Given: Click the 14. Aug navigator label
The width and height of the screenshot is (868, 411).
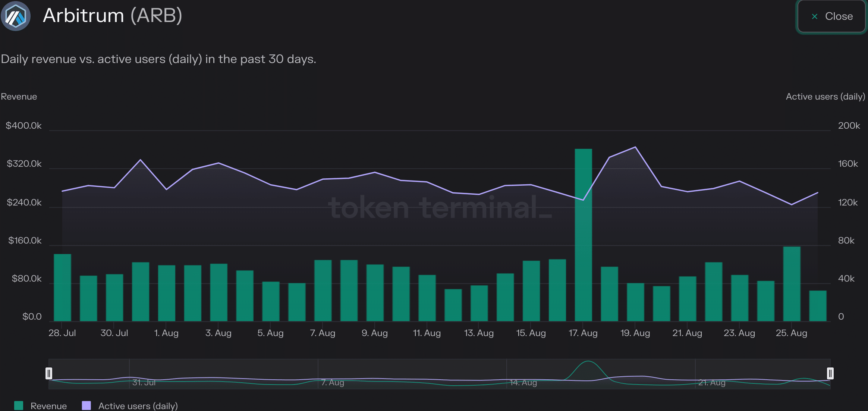Looking at the screenshot, I should 523,383.
